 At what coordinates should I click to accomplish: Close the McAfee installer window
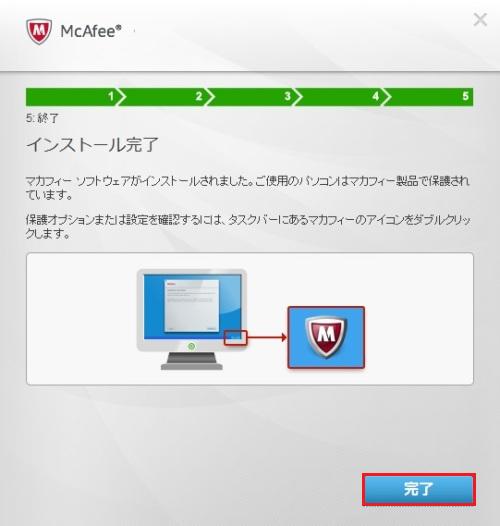(x=480, y=19)
